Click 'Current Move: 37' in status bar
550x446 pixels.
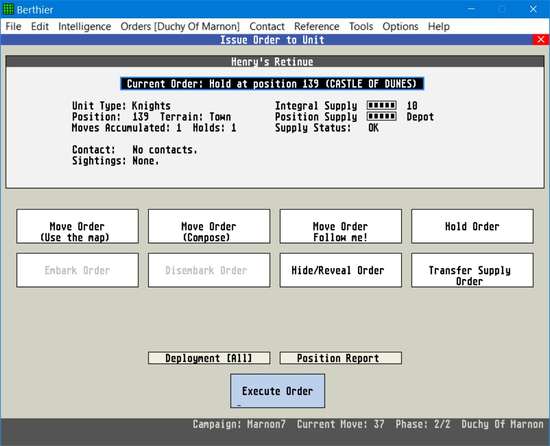tap(340, 424)
